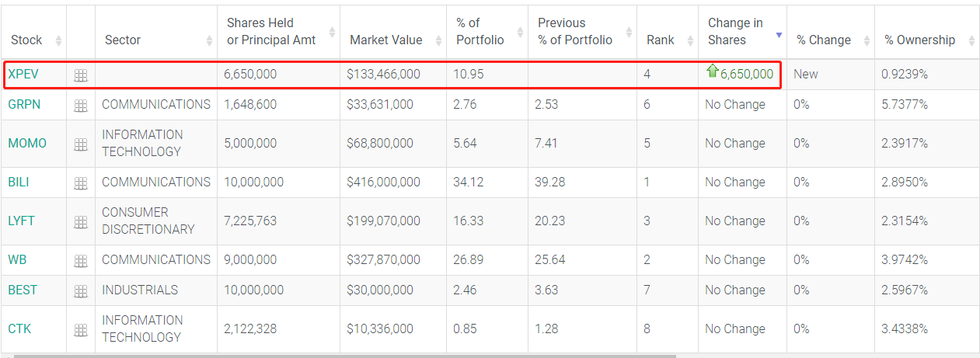Sort by Rank column header
The image size is (980, 358).
tap(668, 32)
